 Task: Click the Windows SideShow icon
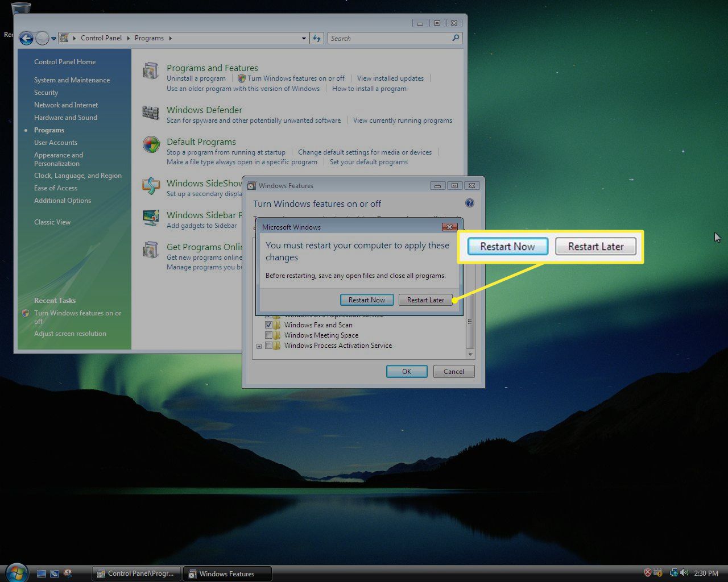coord(151,185)
